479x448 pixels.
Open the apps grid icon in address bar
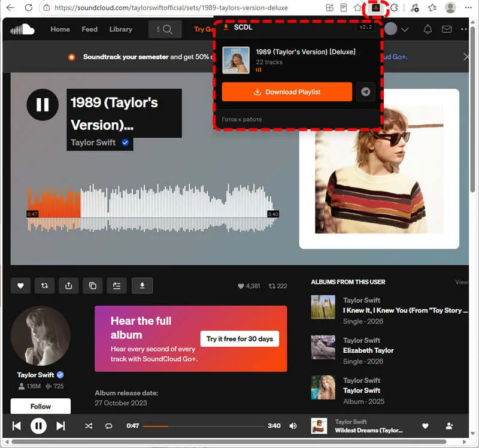[330, 8]
